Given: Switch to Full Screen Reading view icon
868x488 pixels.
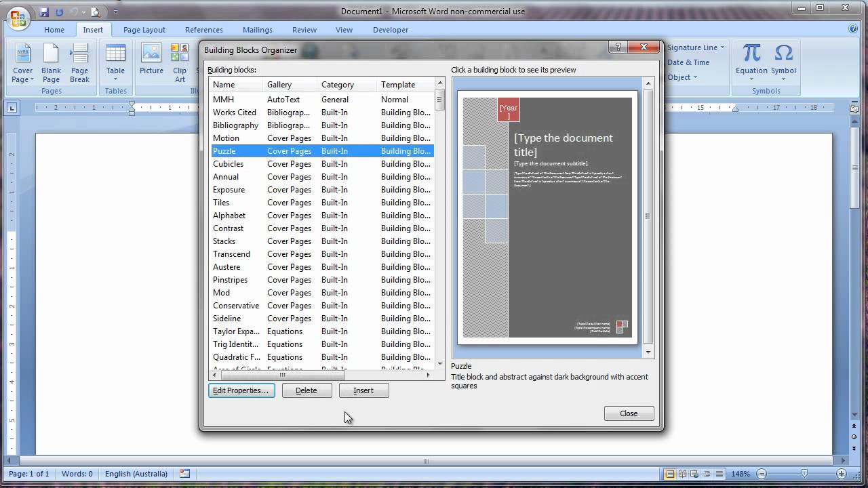Looking at the screenshot, I should [683, 474].
